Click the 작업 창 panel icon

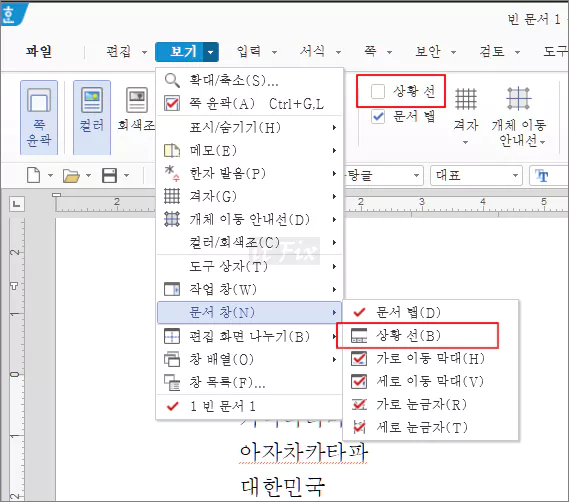[172, 289]
